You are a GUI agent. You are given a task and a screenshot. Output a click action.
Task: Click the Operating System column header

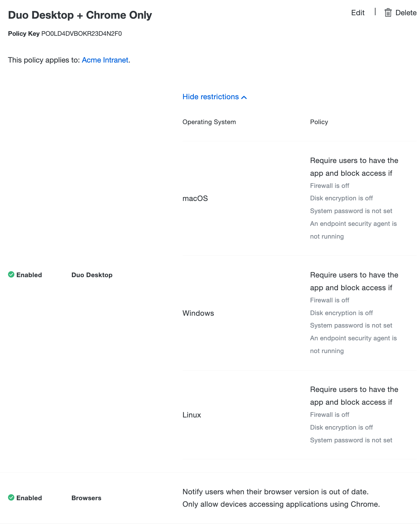pos(209,122)
